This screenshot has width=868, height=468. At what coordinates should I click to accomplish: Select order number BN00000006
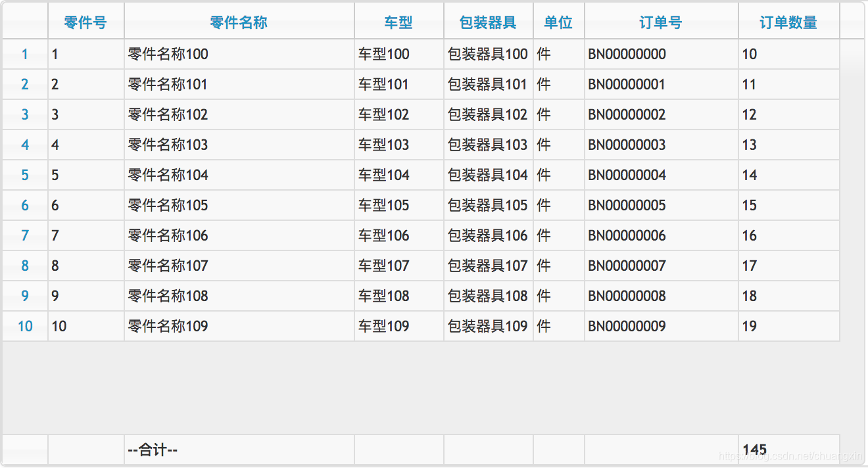click(x=662, y=235)
